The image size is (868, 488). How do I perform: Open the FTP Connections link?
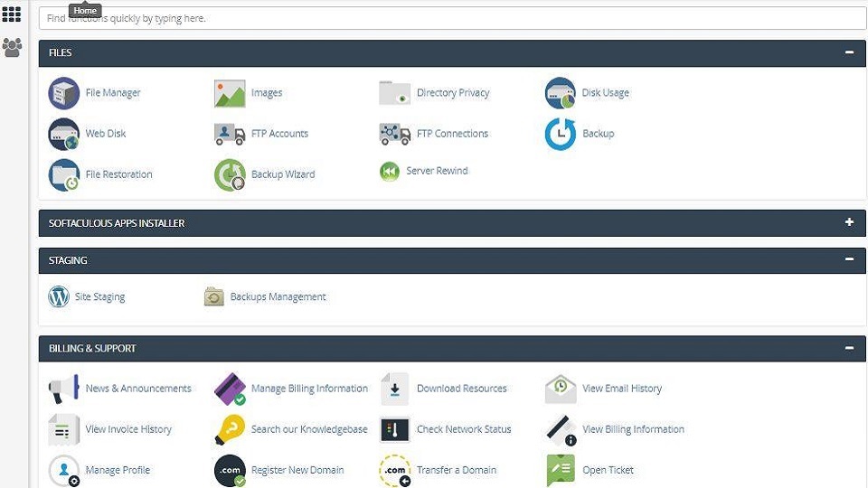[452, 134]
